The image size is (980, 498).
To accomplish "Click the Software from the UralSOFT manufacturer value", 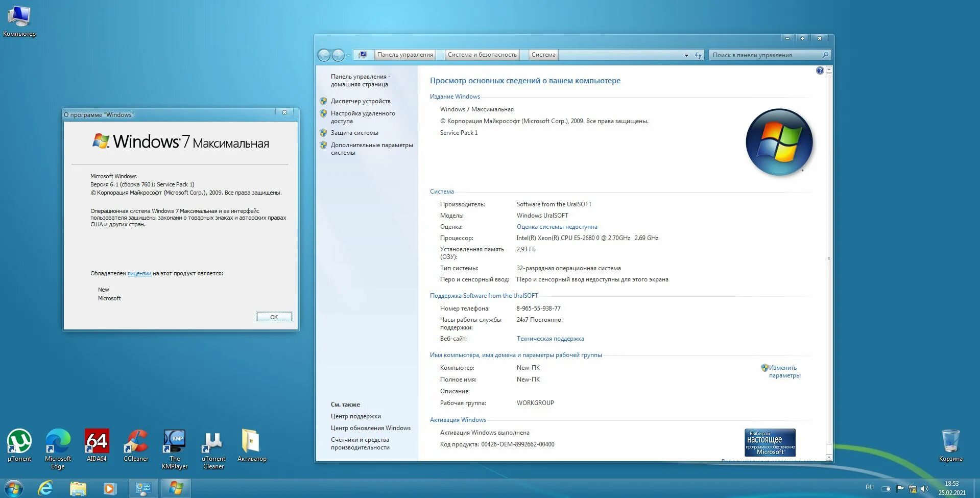I will [x=554, y=204].
